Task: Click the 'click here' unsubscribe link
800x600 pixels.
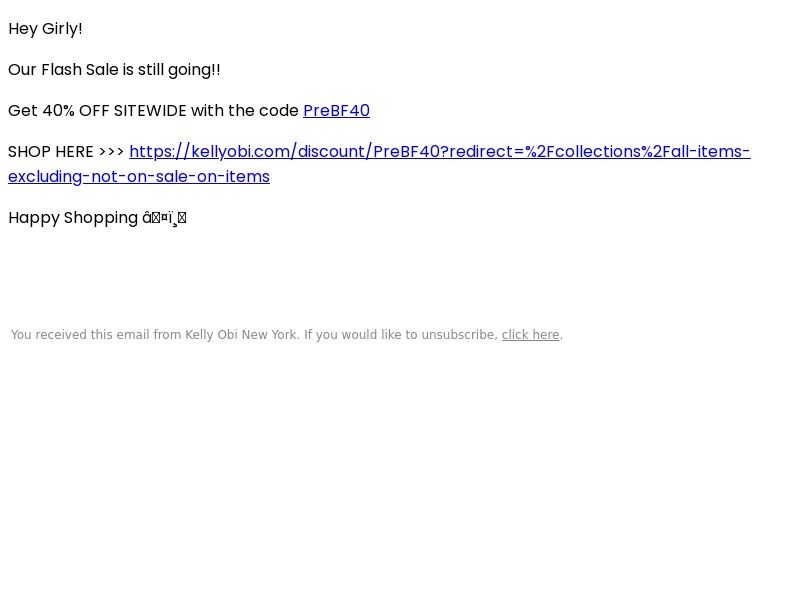Action: click(x=531, y=335)
